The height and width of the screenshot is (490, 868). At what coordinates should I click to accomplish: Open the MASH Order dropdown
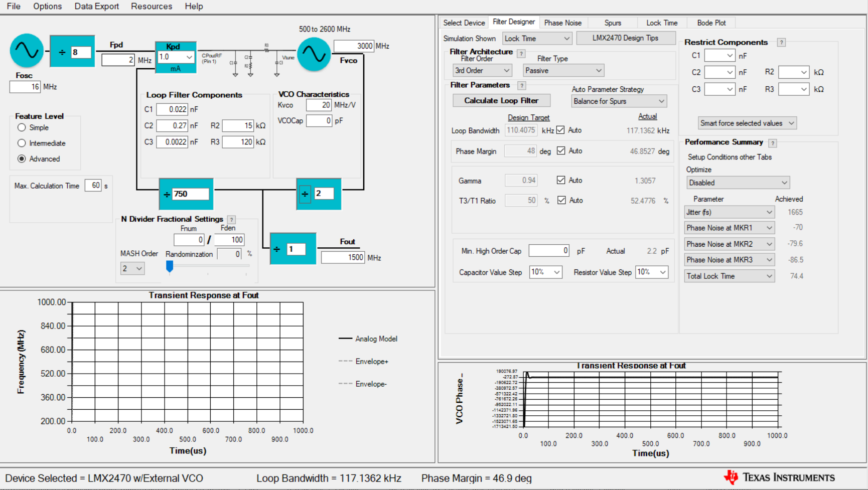[132, 268]
